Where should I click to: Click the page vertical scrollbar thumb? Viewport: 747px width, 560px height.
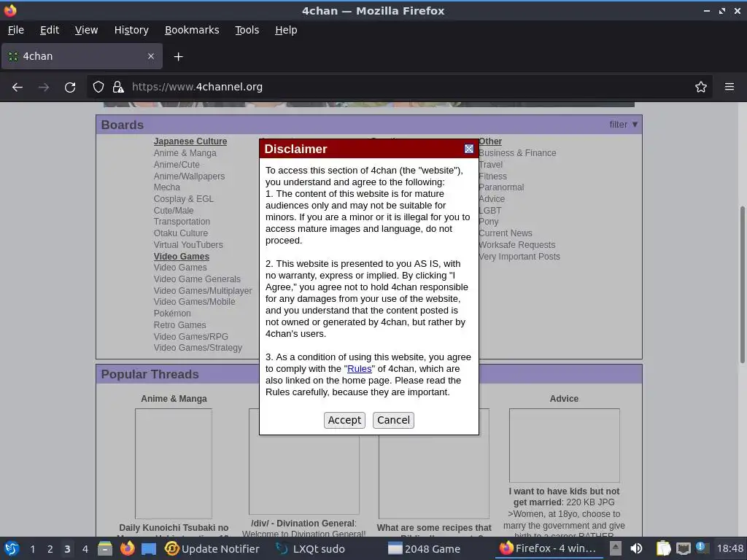[x=742, y=285]
